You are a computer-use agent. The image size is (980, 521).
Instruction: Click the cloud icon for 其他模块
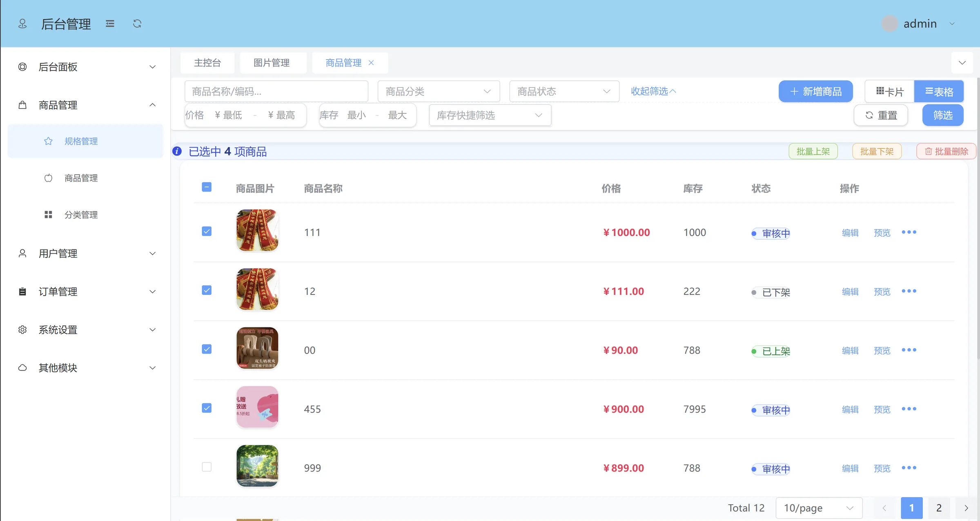[x=22, y=367]
